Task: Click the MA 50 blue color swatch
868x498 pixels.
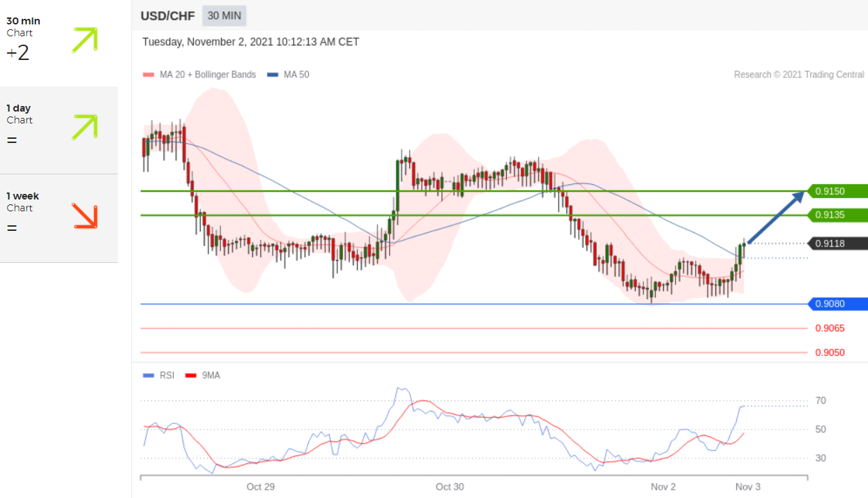Action: [272, 75]
